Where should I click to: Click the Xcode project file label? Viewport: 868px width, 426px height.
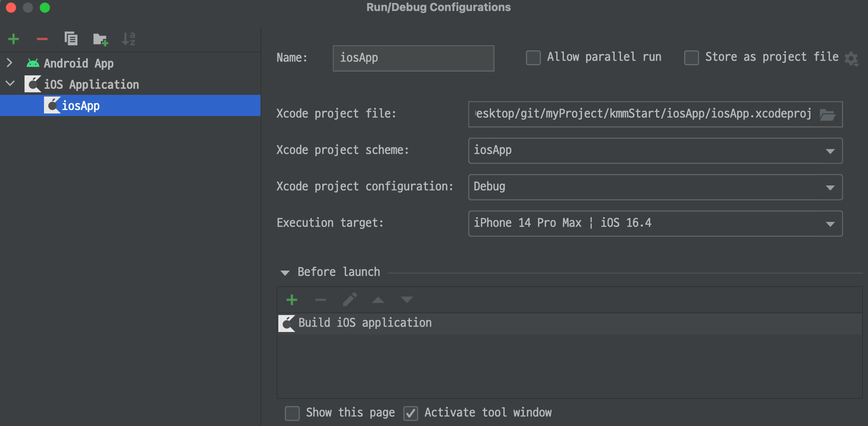336,113
